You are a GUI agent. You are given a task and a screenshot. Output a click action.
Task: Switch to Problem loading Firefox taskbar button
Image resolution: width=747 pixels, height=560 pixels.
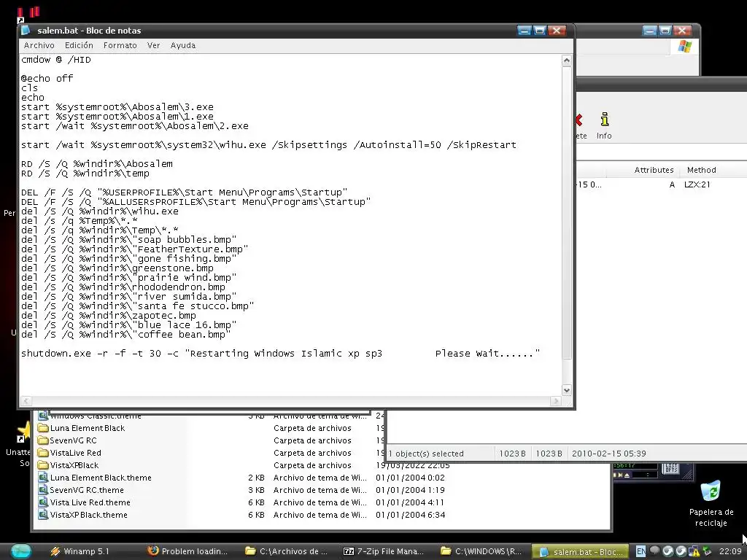(187, 551)
